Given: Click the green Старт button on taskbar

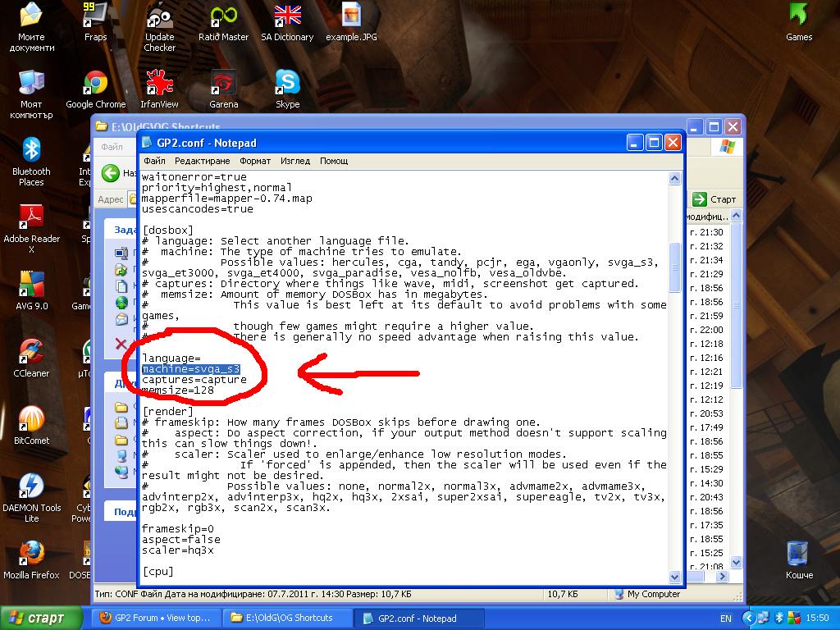Looking at the screenshot, I should pos(41,618).
